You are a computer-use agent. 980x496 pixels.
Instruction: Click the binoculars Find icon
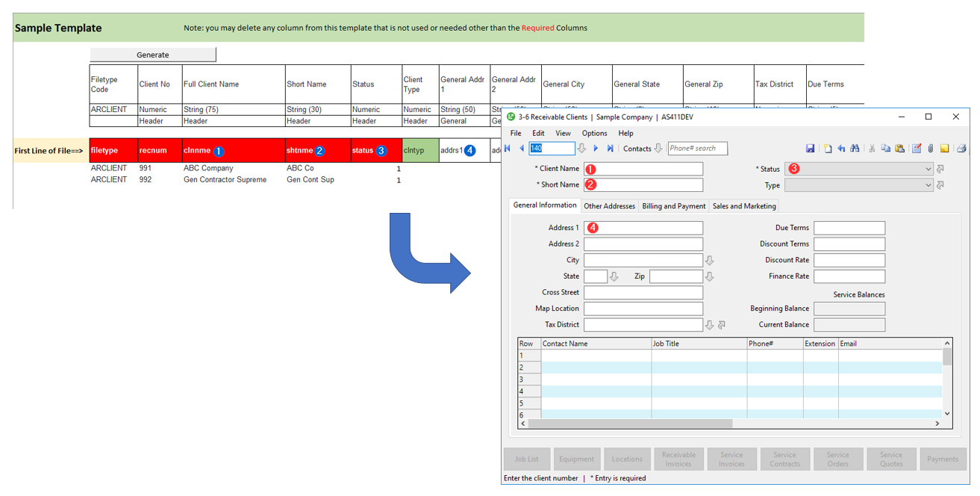(x=855, y=149)
